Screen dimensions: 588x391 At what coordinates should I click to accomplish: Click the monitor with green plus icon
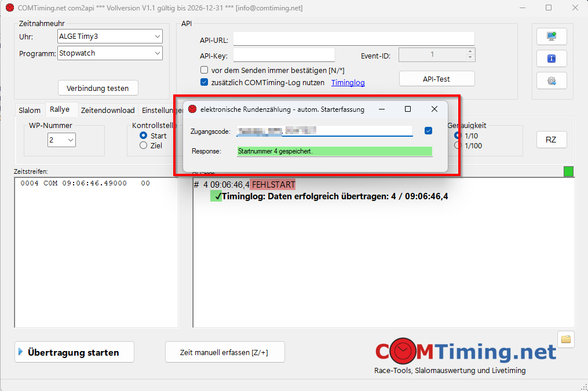(552, 36)
